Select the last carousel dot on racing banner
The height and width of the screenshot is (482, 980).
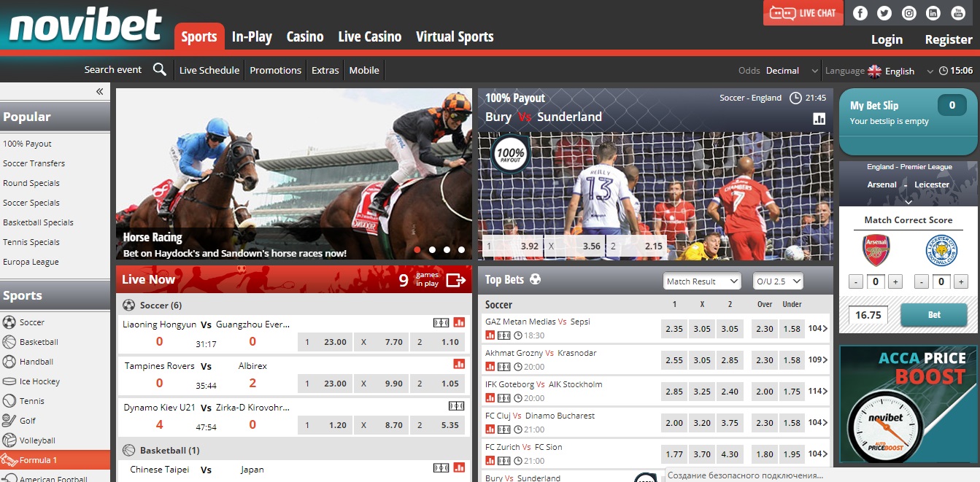[461, 249]
